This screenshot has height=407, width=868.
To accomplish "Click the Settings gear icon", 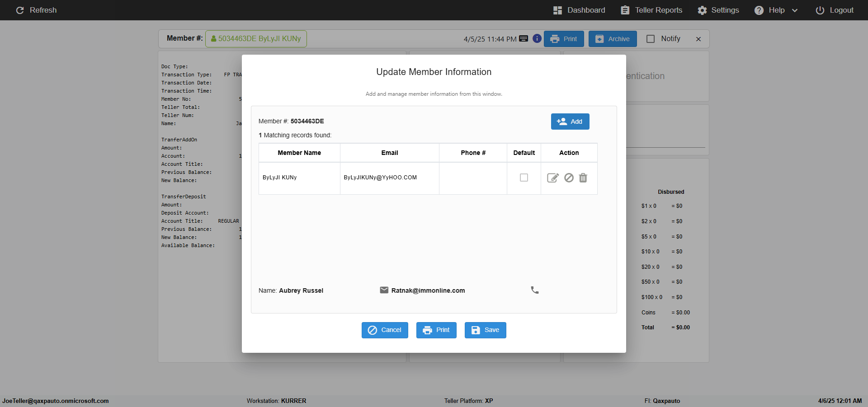I will (702, 10).
